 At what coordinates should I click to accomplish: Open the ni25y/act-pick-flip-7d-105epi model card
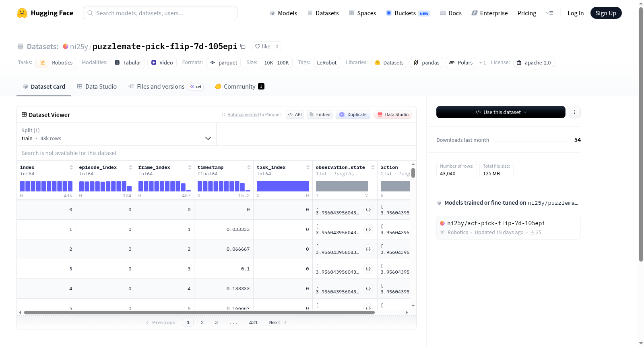click(x=508, y=228)
